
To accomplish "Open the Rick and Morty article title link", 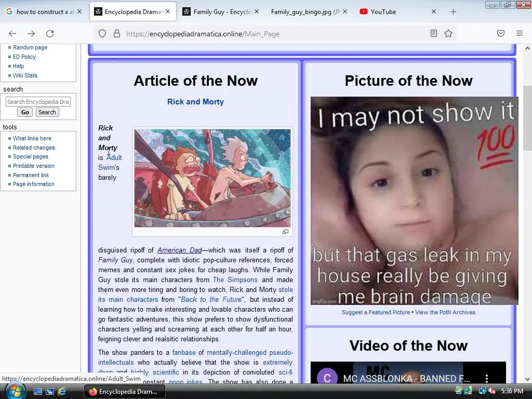I will [195, 102].
